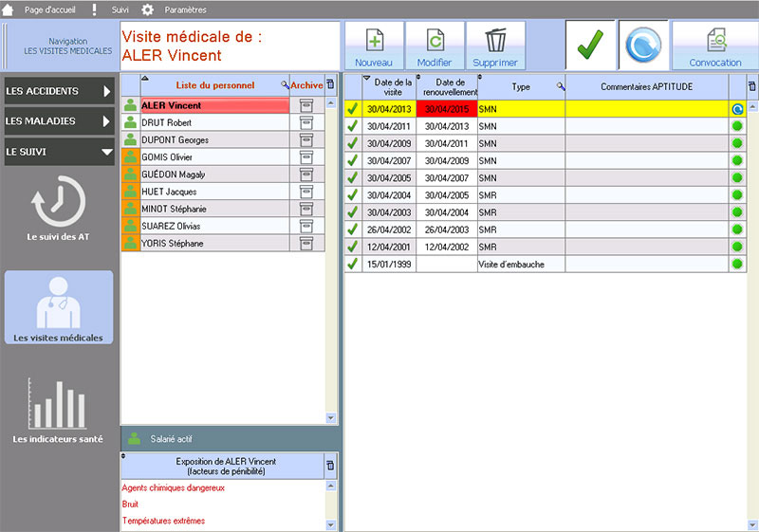This screenshot has height=532, width=759.
Task: Archive GOMIS Olivier via box icon
Action: click(306, 157)
